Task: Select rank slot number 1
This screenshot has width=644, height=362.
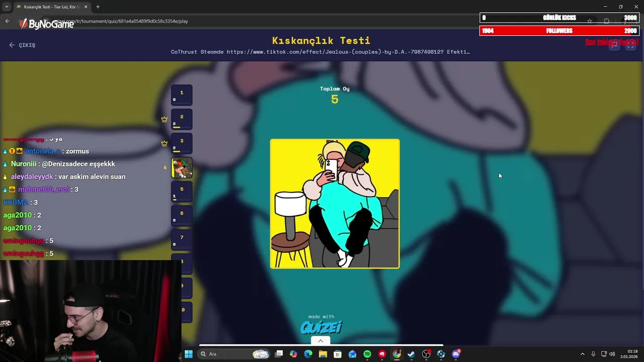Action: click(x=182, y=96)
